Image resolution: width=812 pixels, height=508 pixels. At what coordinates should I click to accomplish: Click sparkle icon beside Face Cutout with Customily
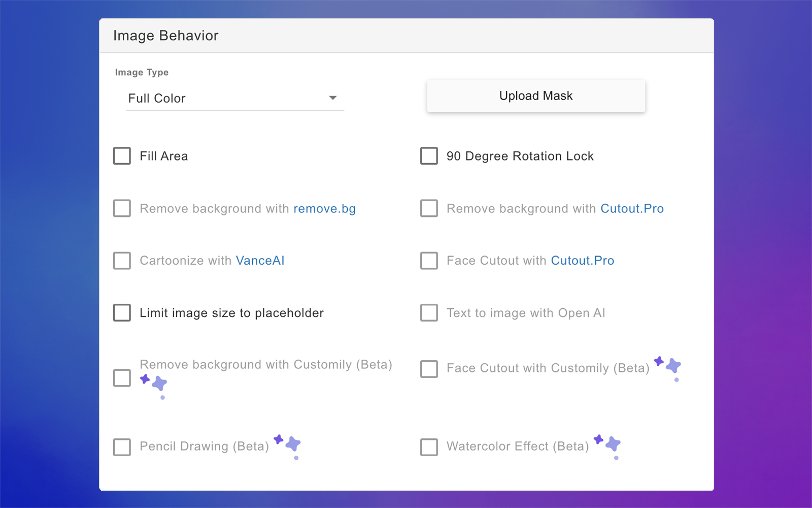coord(668,367)
